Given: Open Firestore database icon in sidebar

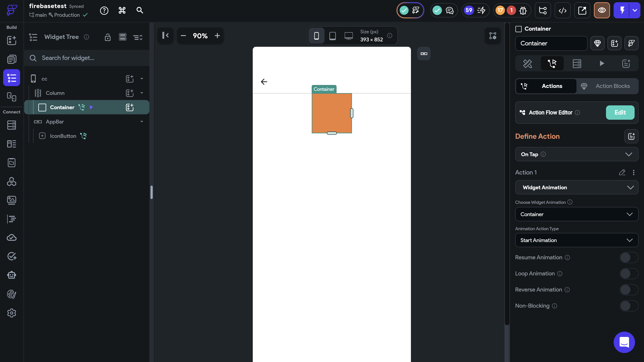Looking at the screenshot, I should [11, 125].
